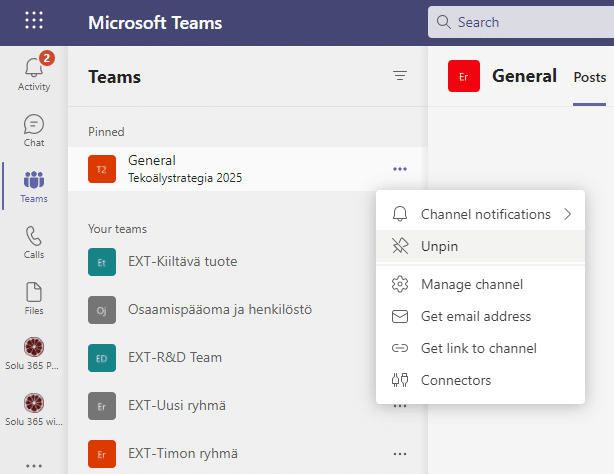Open the EXT-Uusi ryhmä team
This screenshot has width=614, height=474.
247,406
